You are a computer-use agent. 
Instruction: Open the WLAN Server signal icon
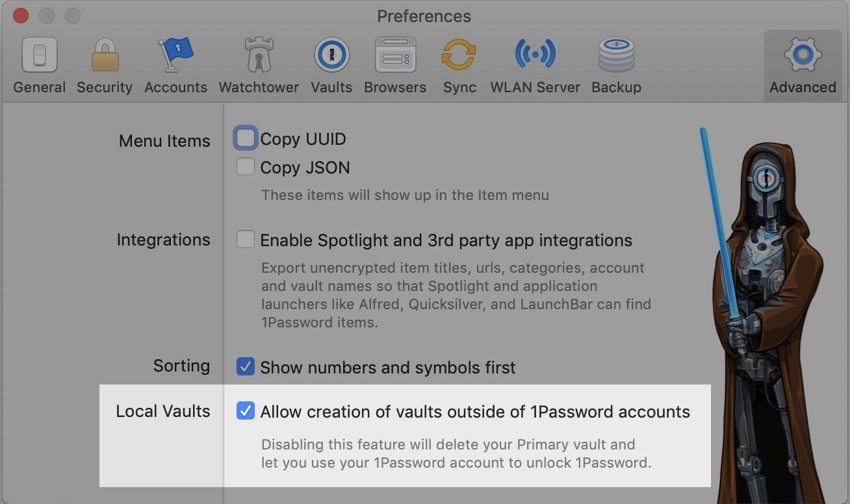point(535,55)
